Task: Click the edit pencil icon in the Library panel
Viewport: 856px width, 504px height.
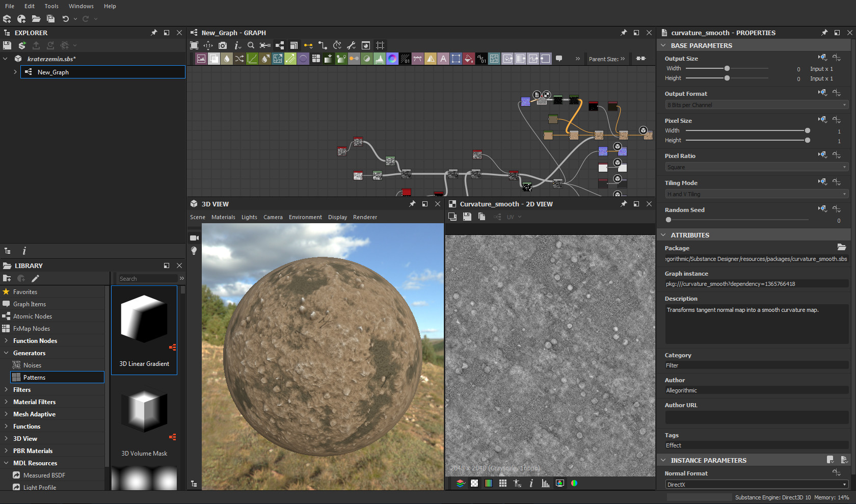Action: point(35,278)
